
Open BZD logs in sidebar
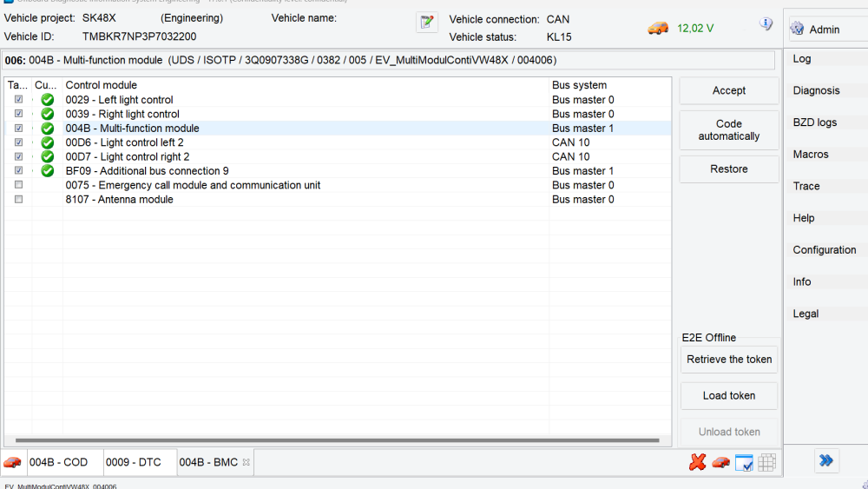pos(814,122)
